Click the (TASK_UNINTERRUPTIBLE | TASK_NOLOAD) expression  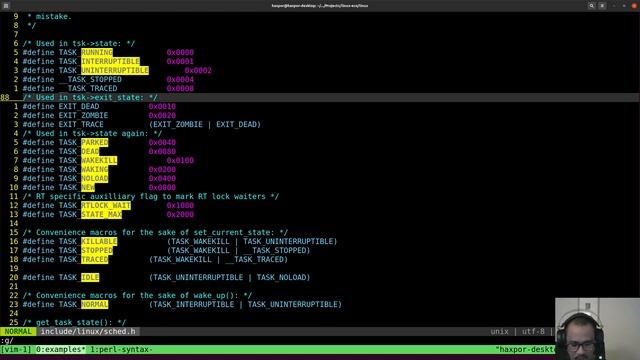[229, 277]
